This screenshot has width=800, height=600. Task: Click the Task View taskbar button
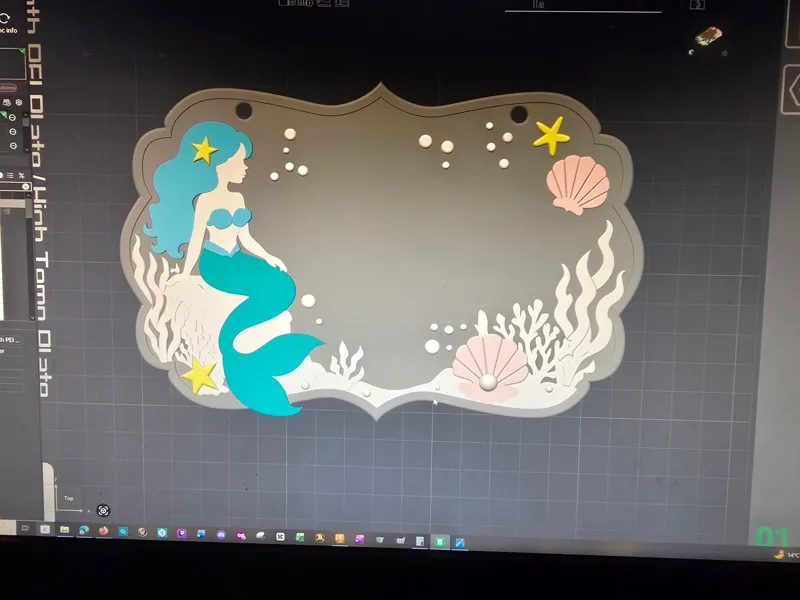pos(25,528)
